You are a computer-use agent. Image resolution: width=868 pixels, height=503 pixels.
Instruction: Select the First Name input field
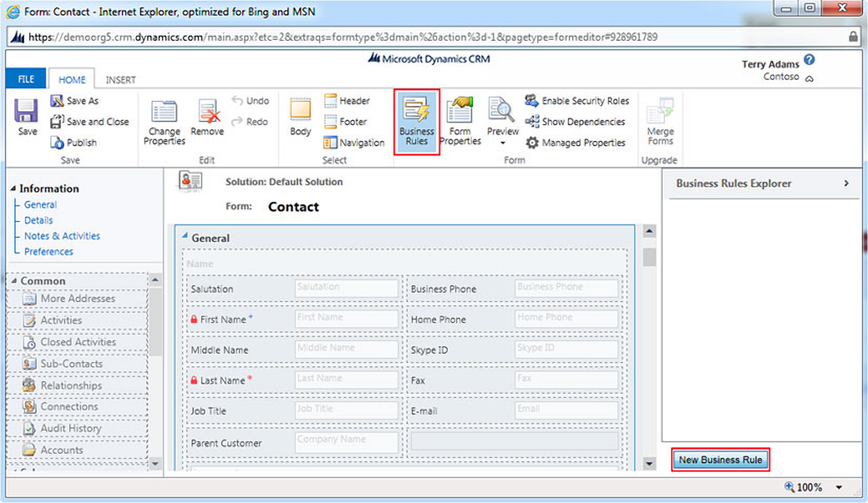[346, 319]
